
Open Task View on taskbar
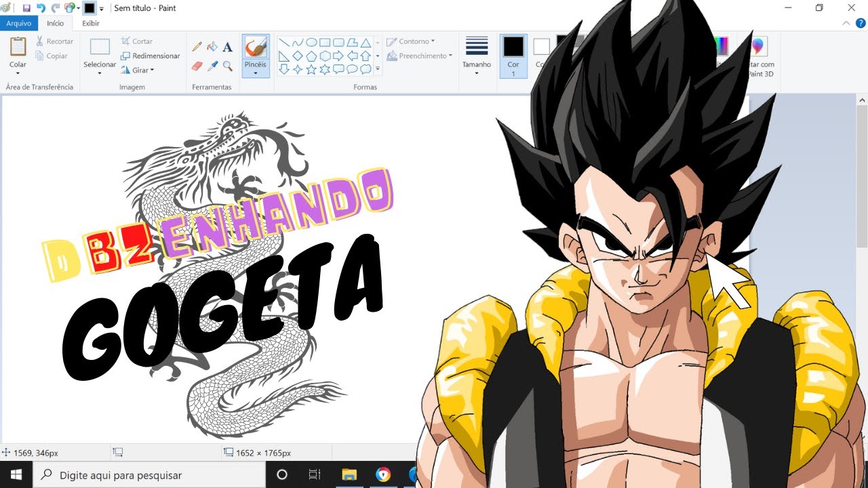tap(315, 474)
